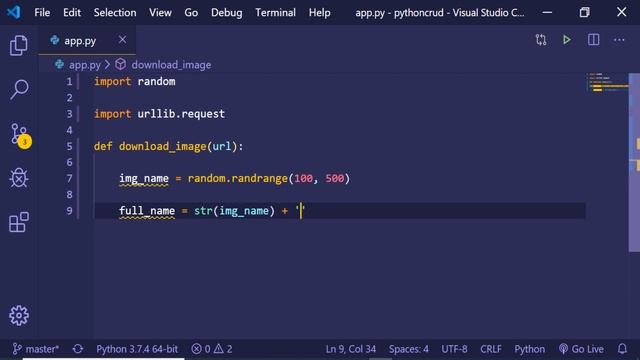Open the View menu

tap(160, 13)
